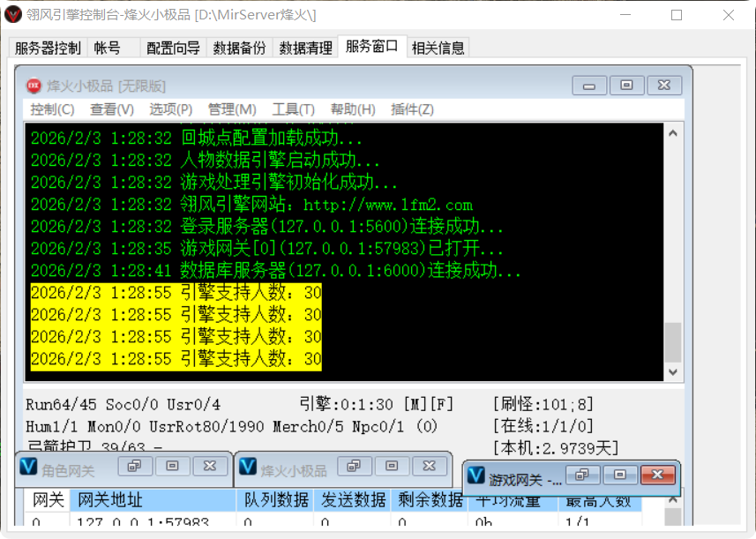Select the gateway row 127.0.0.1:57983

coord(146,523)
